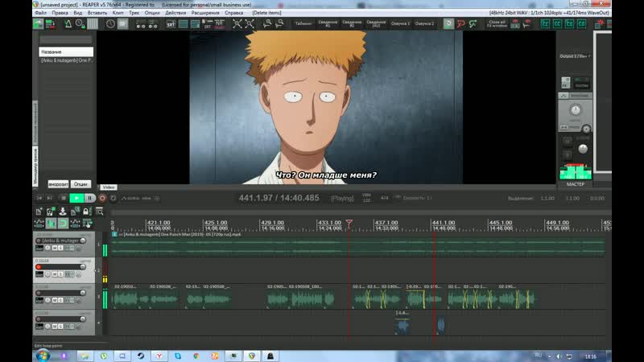
Task: Toggle the repeat loop button in transport
Action: tap(114, 198)
